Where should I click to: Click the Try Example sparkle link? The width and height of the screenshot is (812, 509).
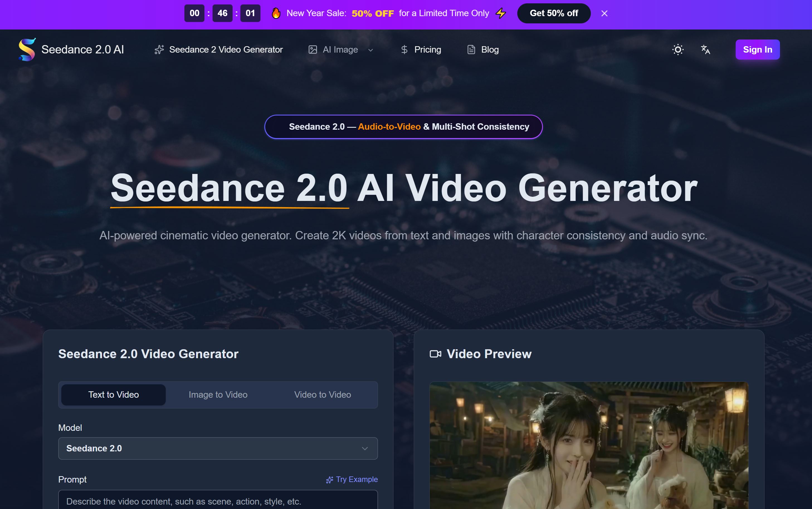[352, 480]
